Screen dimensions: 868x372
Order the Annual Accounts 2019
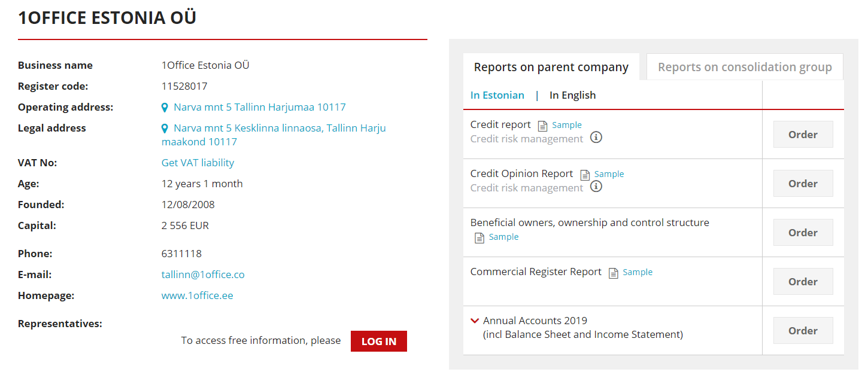click(802, 331)
